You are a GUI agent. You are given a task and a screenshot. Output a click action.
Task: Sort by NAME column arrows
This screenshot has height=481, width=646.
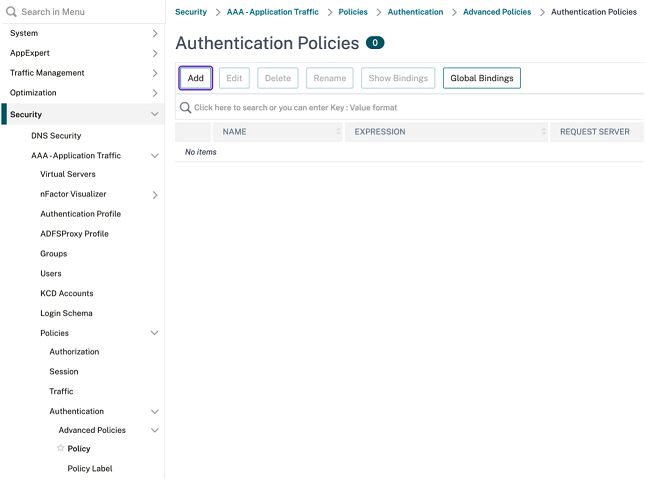338,132
